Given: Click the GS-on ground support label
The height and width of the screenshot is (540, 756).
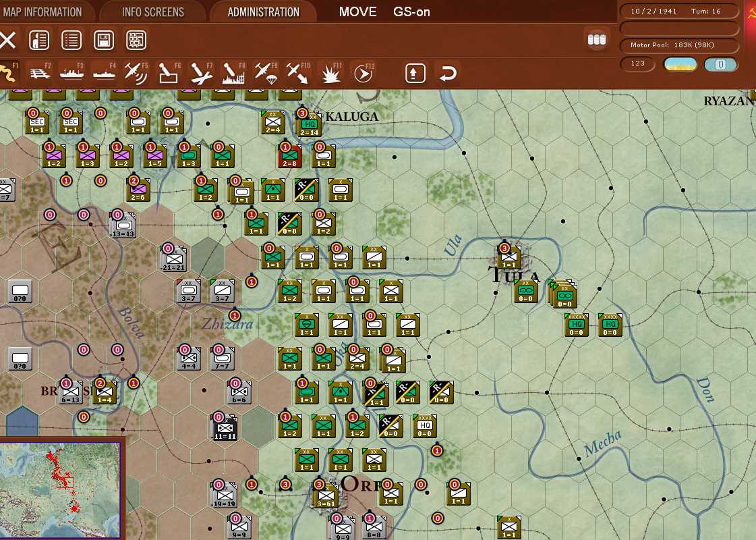Looking at the screenshot, I should click(412, 11).
